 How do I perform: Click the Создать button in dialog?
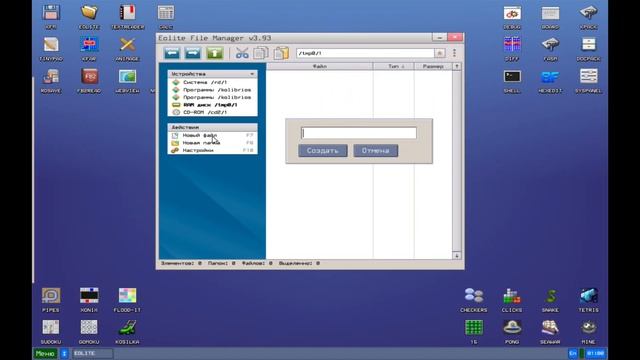[323, 151]
